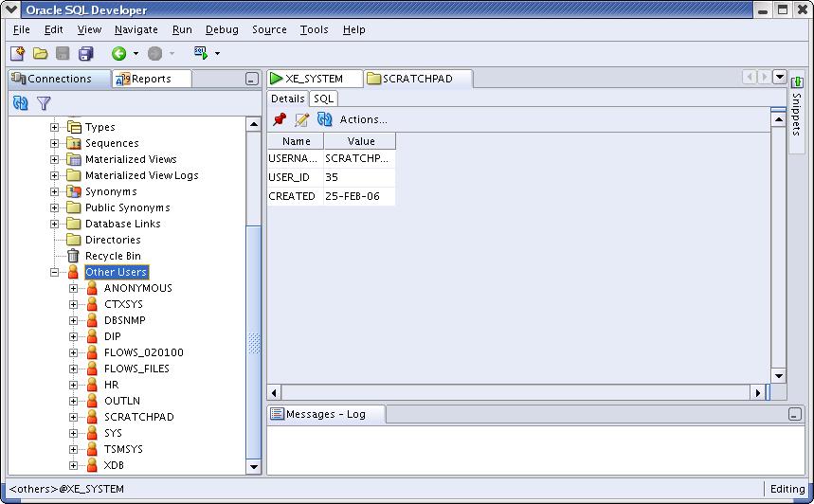Click the New document toolbar icon
814x504 pixels.
pos(18,53)
